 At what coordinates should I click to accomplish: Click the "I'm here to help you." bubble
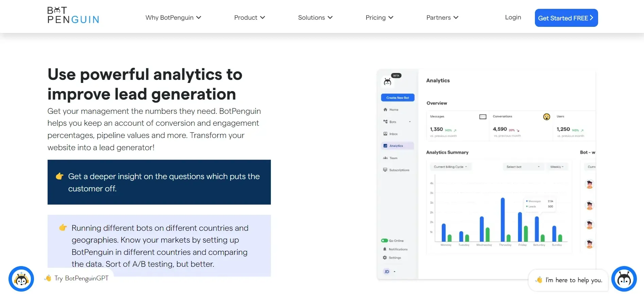point(568,280)
